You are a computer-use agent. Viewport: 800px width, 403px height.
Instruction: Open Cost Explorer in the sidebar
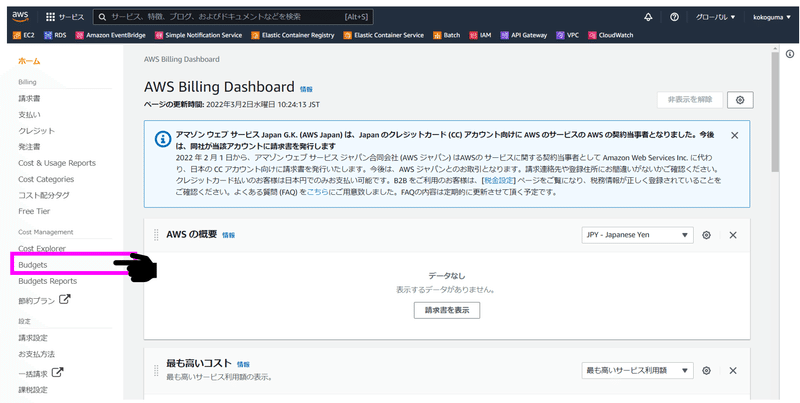click(x=42, y=249)
